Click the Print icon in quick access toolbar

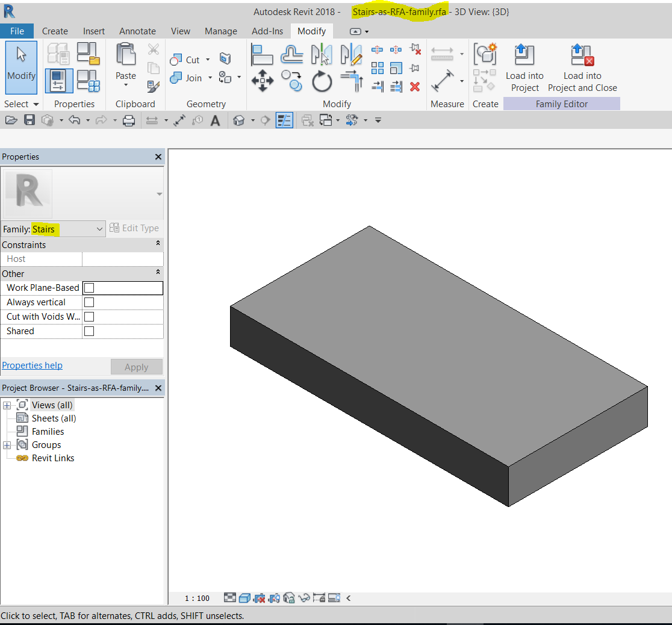129,120
